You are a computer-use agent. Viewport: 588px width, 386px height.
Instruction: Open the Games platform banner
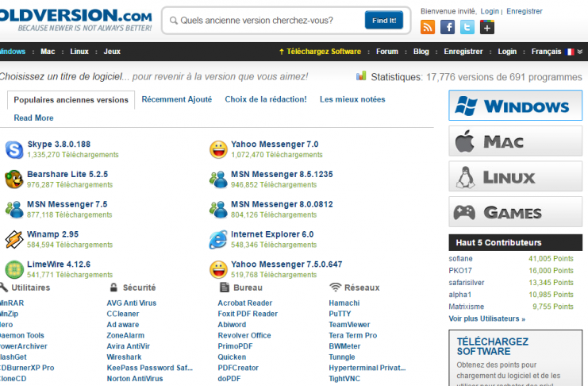click(x=515, y=212)
